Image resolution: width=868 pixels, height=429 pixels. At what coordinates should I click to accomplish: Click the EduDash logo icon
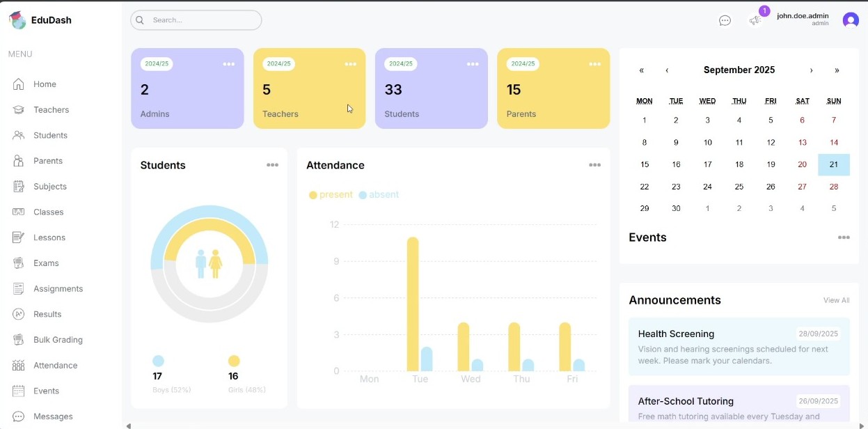pyautogui.click(x=17, y=20)
